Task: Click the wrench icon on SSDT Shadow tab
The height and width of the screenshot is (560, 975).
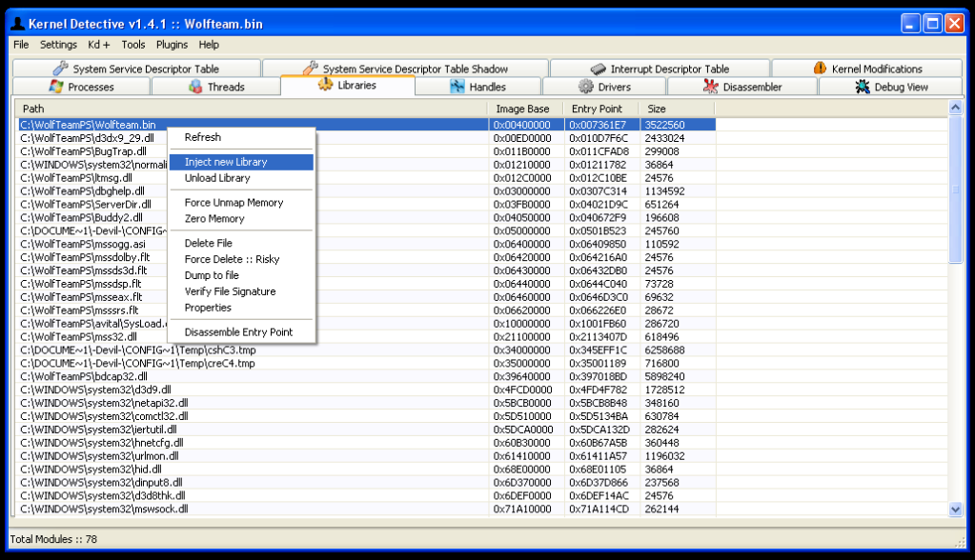Action: point(310,69)
